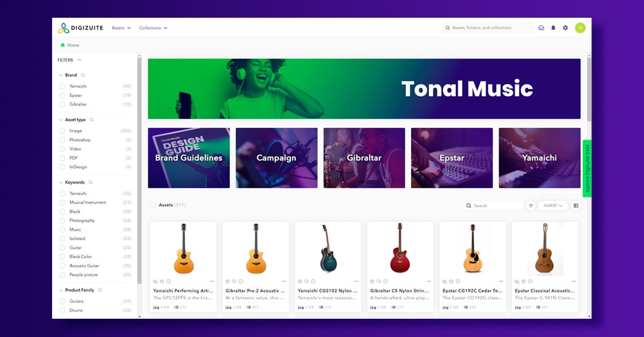Collapse the Asset type filter section
Viewport: 644px width, 337px height.
60,120
